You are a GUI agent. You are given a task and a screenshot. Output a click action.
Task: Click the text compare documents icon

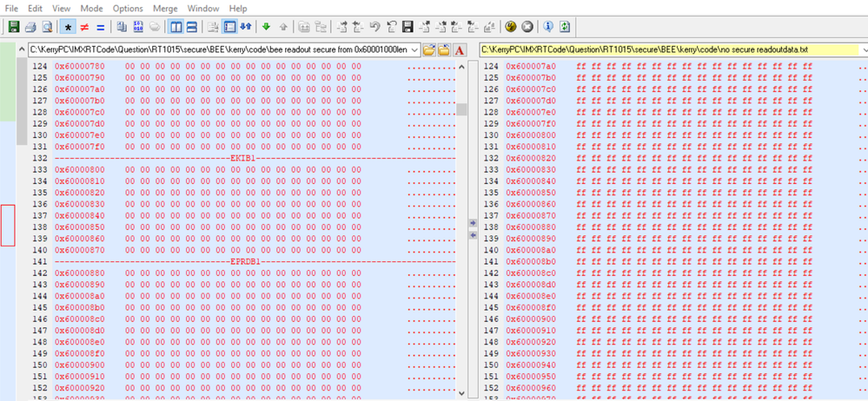tap(122, 27)
